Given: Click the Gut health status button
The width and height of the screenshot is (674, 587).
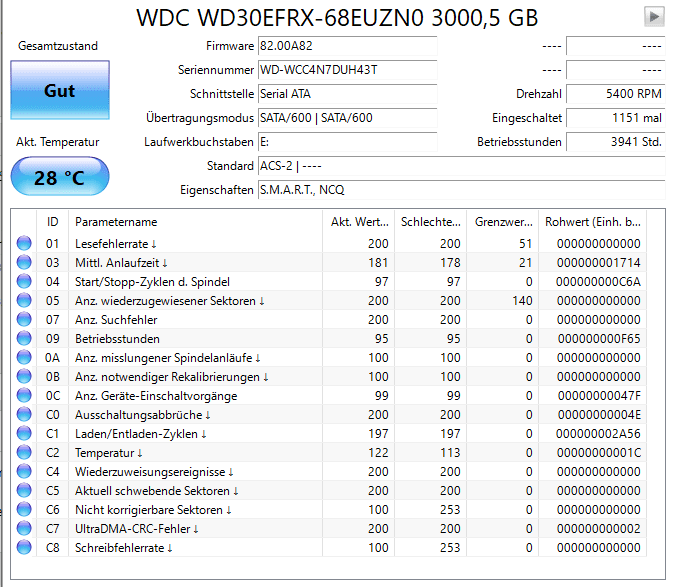Looking at the screenshot, I should click(60, 90).
